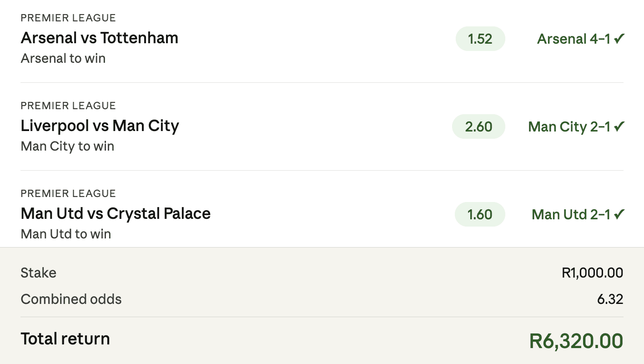Viewport: 644px width, 364px height.
Task: Select the Premier League label above Liverpool match
Action: coord(68,106)
